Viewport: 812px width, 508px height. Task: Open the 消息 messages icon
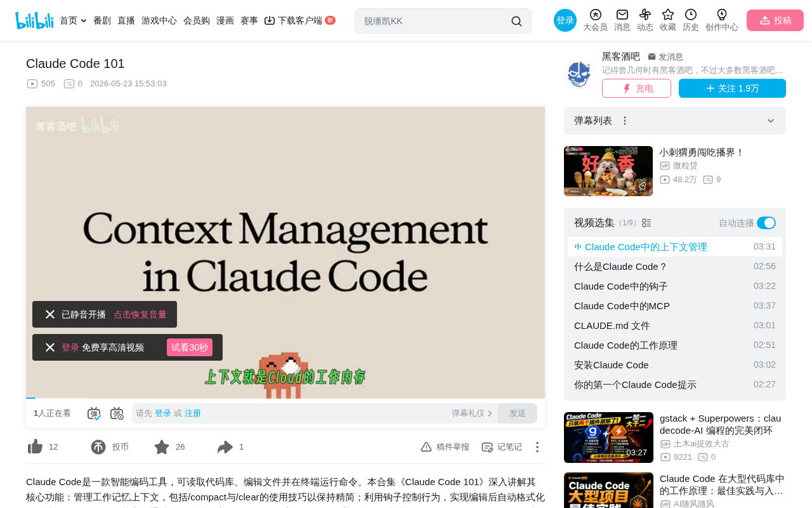622,20
